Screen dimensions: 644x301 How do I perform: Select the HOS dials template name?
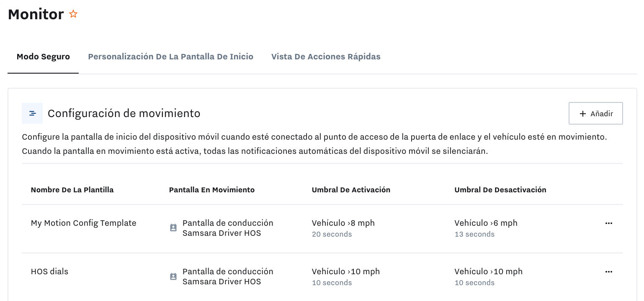pyautogui.click(x=49, y=271)
